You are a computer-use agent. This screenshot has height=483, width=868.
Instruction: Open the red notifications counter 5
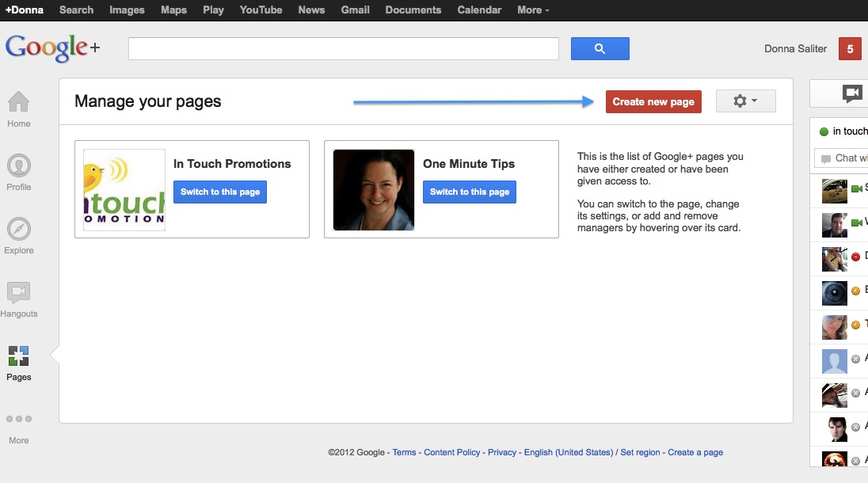[850, 48]
